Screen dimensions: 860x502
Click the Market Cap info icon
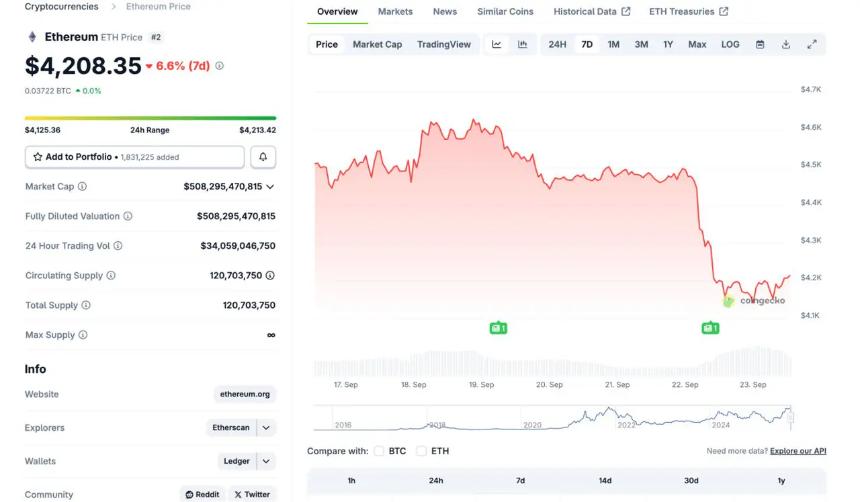pos(82,187)
